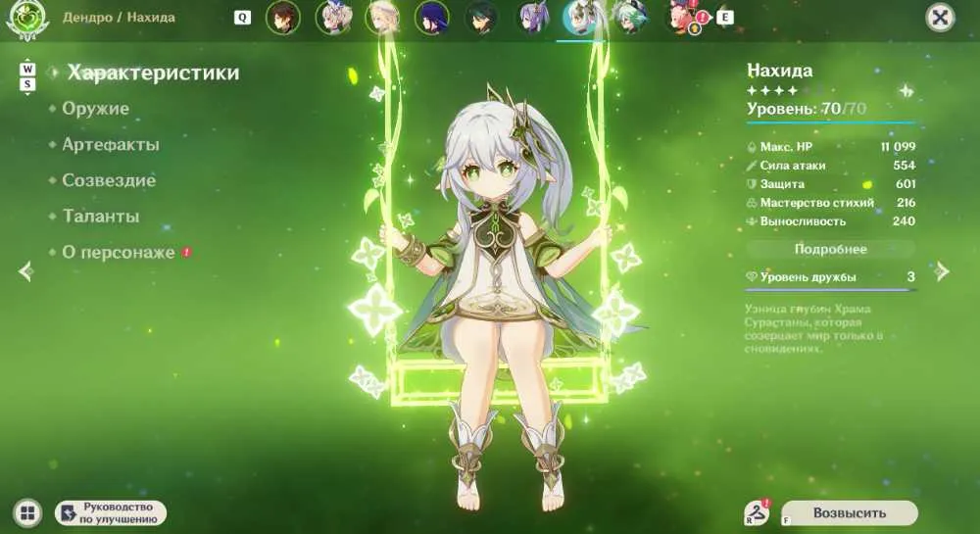Click the red alert badge beside О персонаже

tap(186, 253)
